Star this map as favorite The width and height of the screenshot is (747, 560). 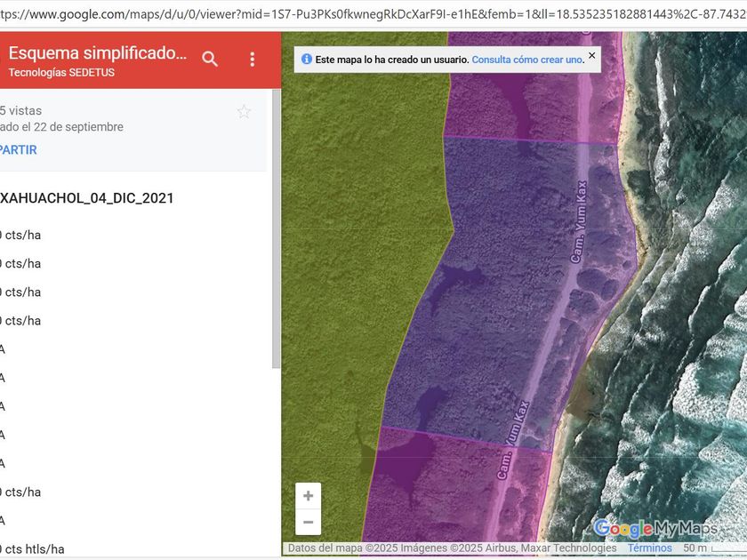[x=244, y=112]
